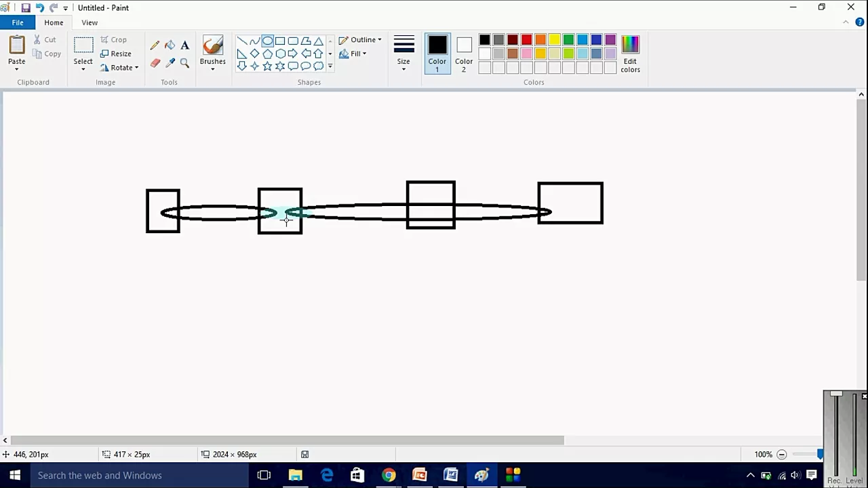This screenshot has height=488, width=868.
Task: Click the Copy button
Action: 46,54
